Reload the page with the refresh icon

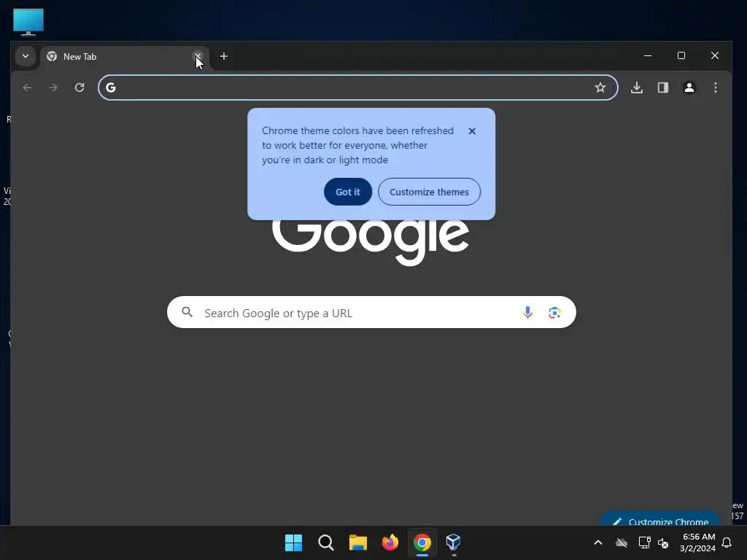coord(80,87)
